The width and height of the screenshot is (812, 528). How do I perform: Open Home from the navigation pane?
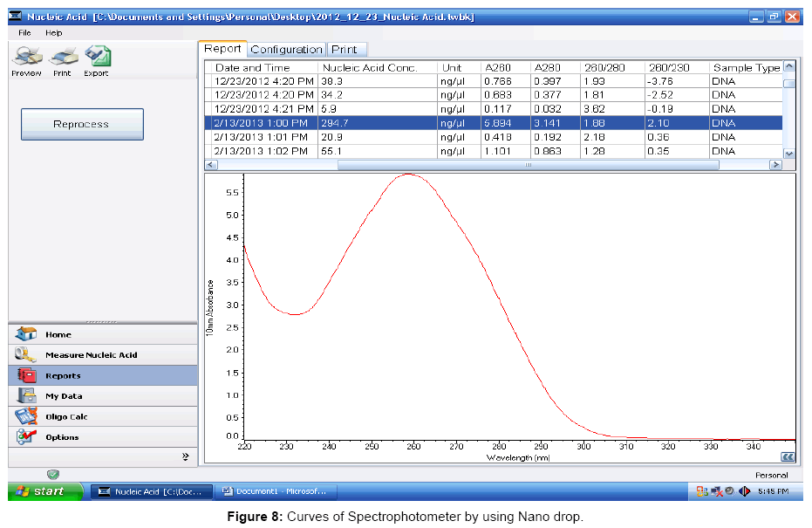point(58,334)
